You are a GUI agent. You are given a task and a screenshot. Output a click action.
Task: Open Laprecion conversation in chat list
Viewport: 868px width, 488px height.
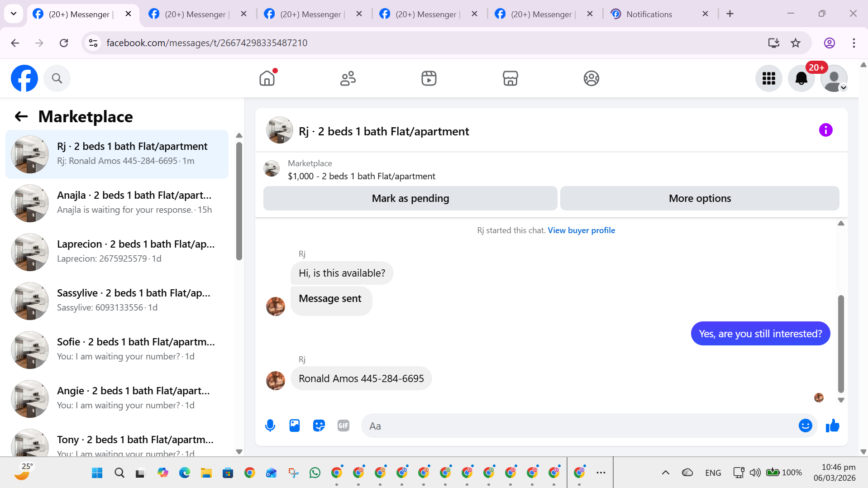[x=117, y=252]
